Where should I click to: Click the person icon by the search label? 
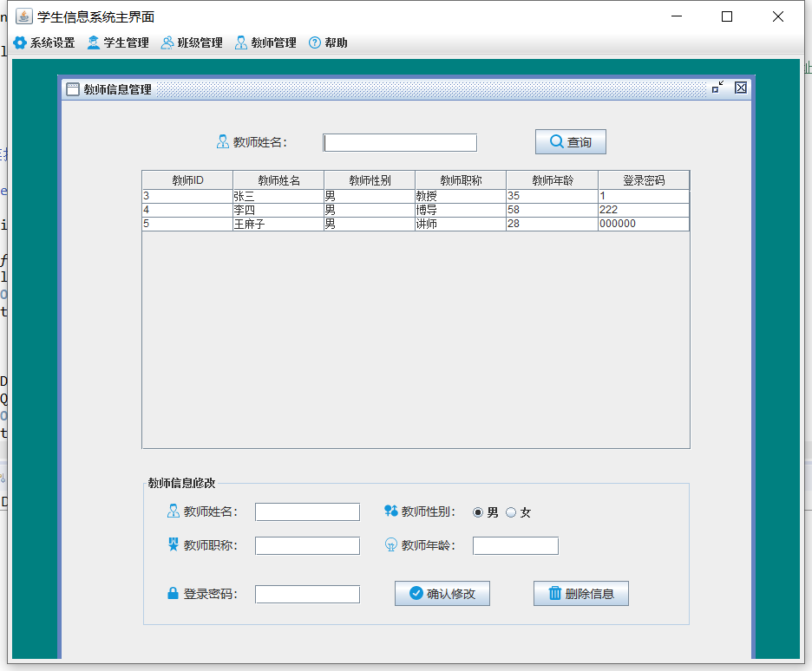click(x=223, y=142)
